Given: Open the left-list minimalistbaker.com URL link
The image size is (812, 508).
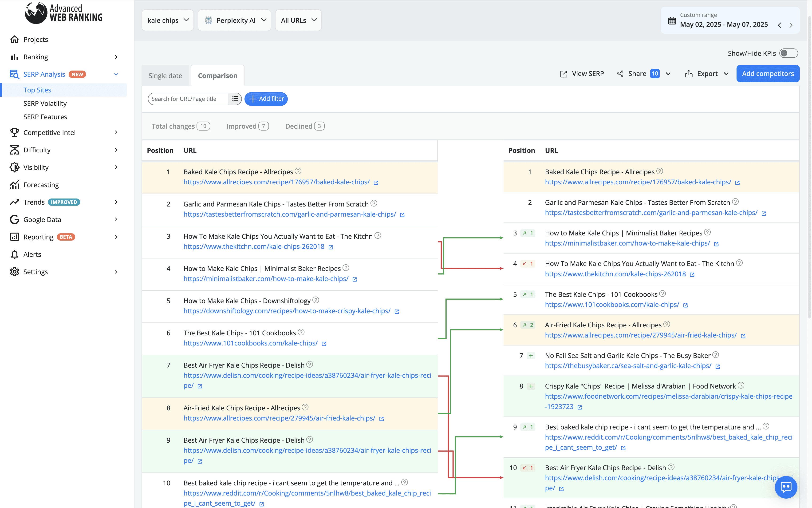Looking at the screenshot, I should click(x=266, y=279).
